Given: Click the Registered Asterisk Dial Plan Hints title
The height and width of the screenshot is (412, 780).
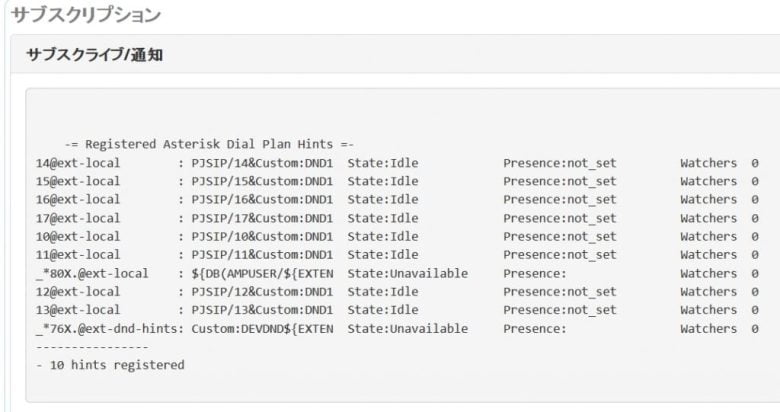Looking at the screenshot, I should (209, 144).
